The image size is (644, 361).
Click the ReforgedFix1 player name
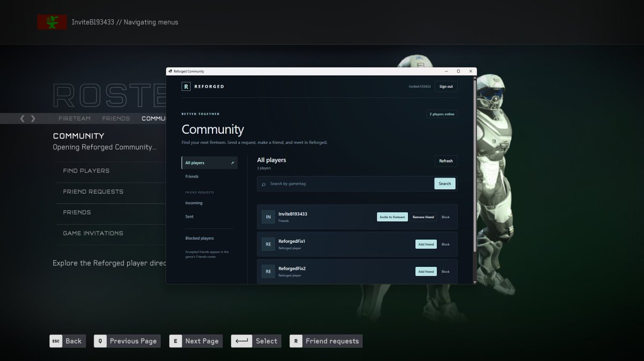(292, 241)
